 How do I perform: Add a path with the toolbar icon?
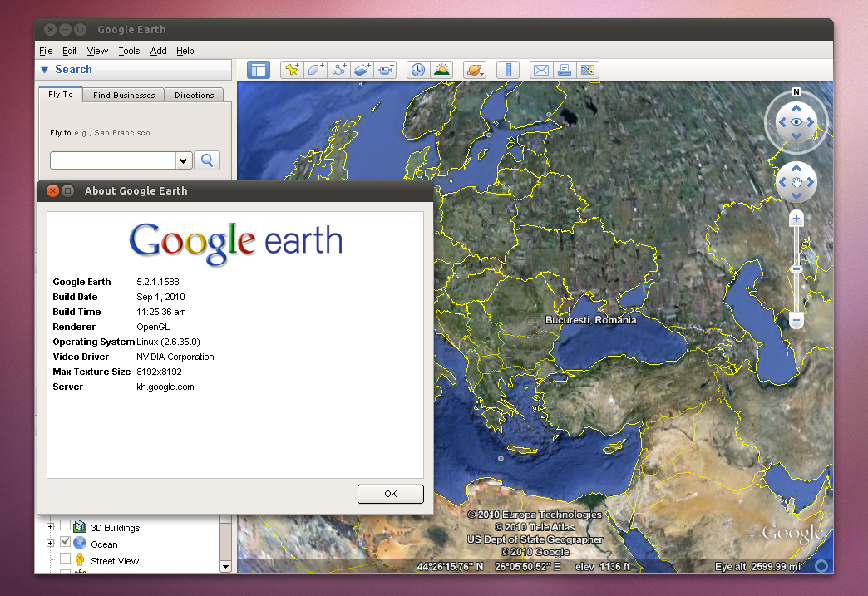[x=338, y=70]
